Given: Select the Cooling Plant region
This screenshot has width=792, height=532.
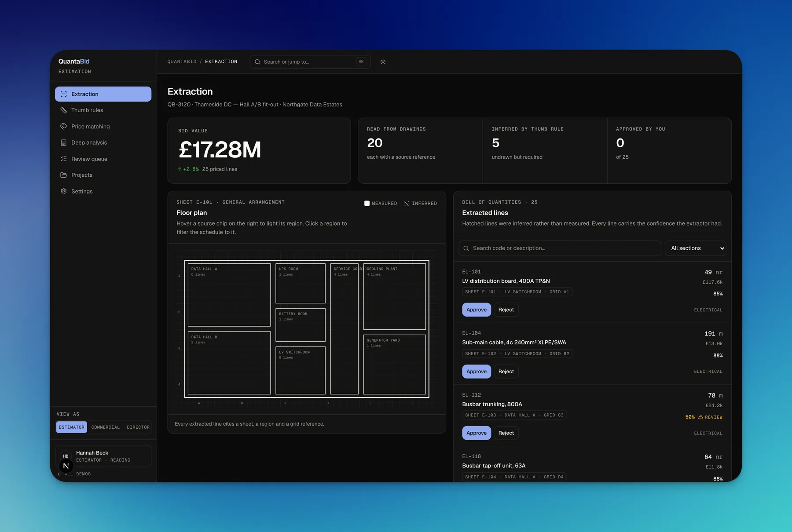Looking at the screenshot, I should tap(395, 297).
